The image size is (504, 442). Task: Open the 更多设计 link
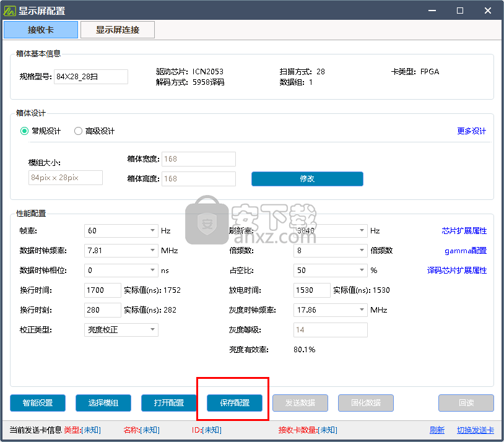(x=472, y=131)
